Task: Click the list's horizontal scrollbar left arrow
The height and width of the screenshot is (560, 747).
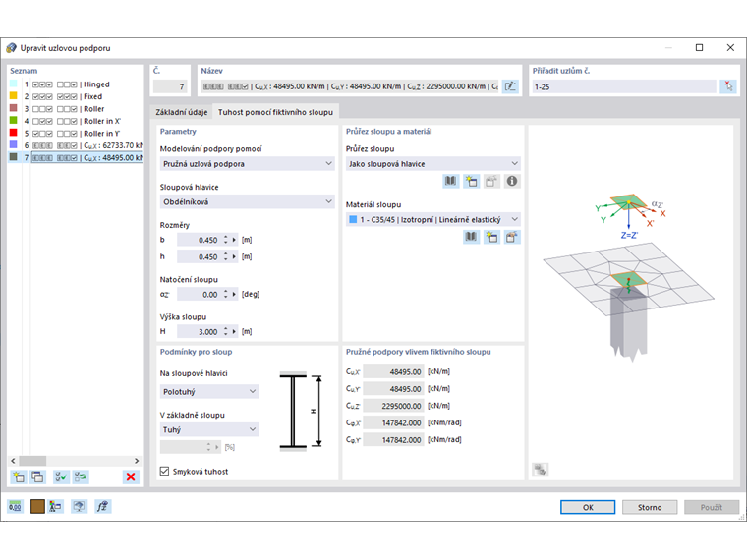Action: point(14,461)
